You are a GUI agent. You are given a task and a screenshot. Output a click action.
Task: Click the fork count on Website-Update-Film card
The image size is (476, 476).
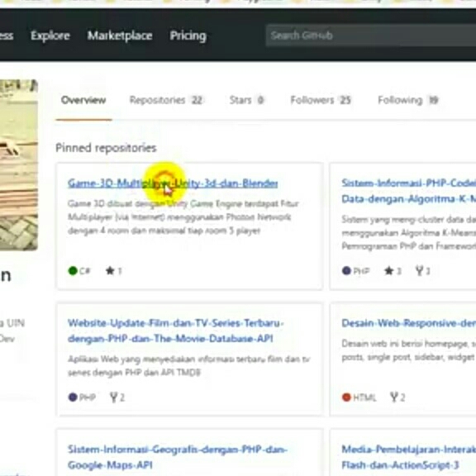point(117,397)
